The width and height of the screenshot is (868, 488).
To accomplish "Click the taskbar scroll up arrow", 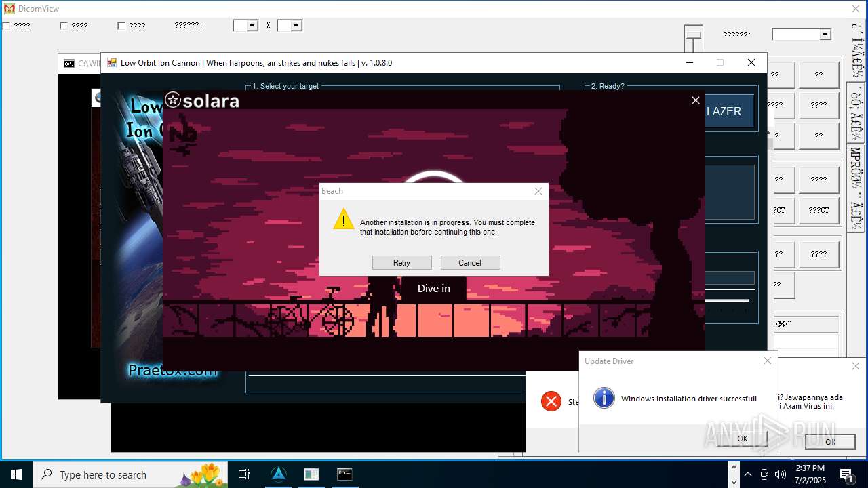I will [x=733, y=467].
